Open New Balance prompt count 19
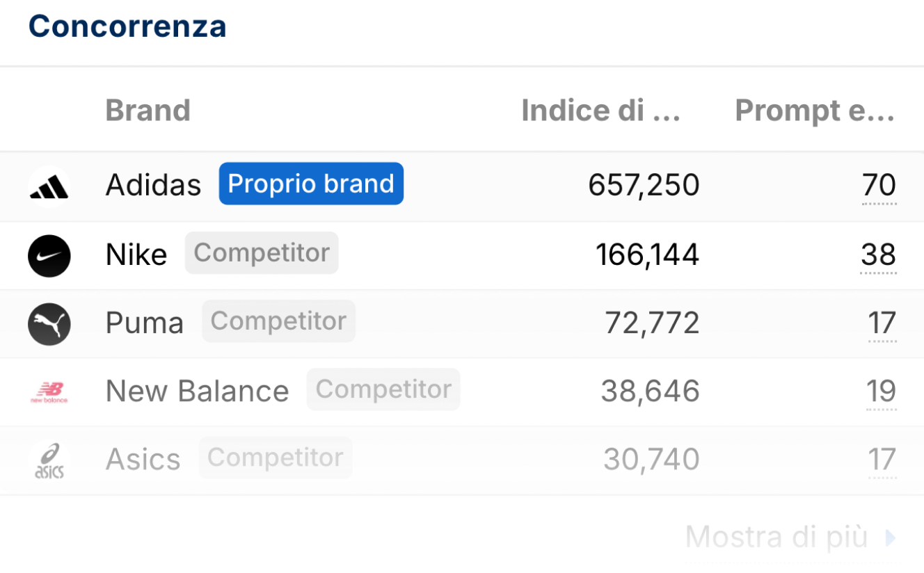 [881, 392]
